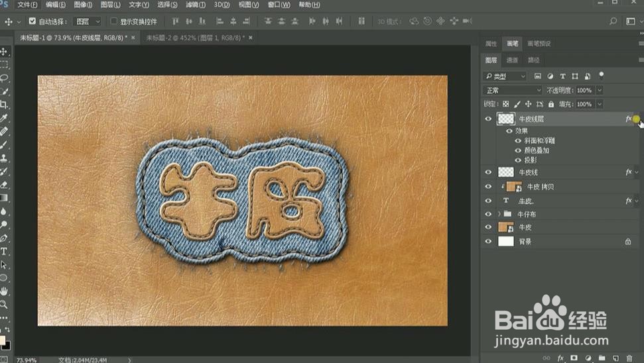Select the Clone Stamp tool

pyautogui.click(x=4, y=158)
